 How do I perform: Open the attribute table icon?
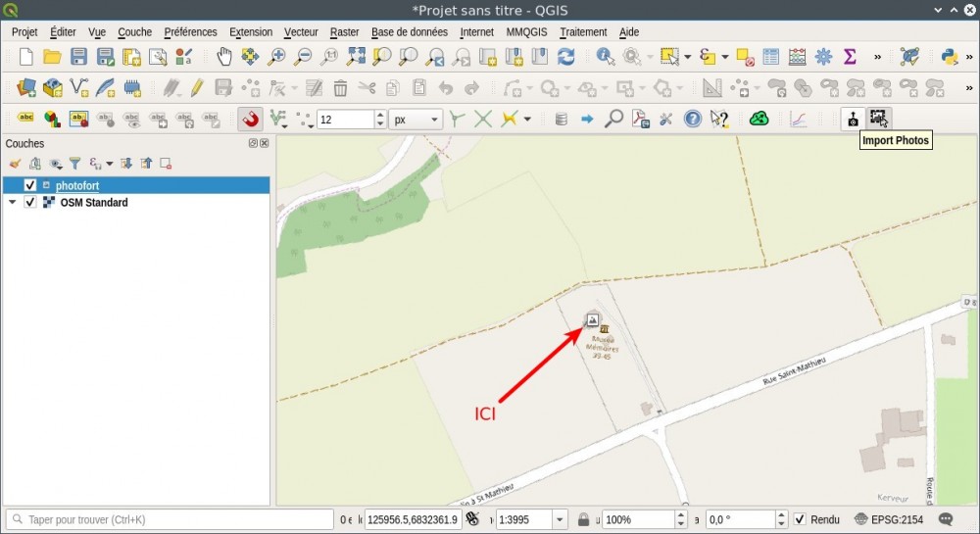(770, 57)
